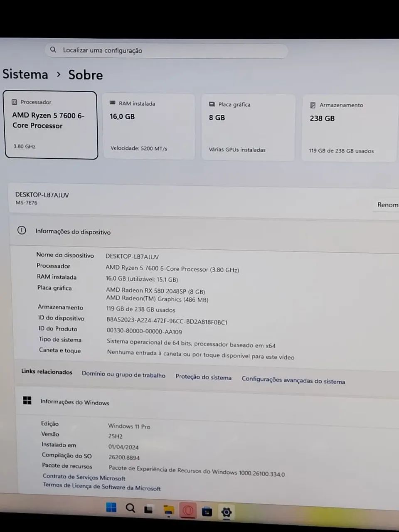Select the 'Windows 11 Pro' edition text

(129, 426)
